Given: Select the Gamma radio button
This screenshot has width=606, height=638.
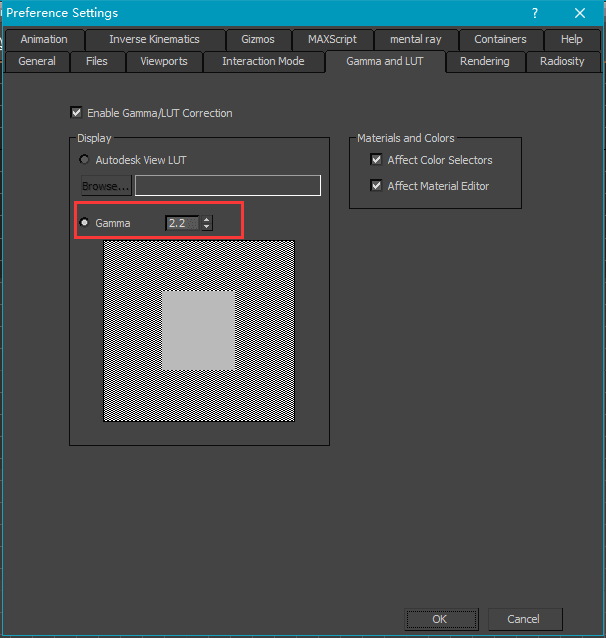Looking at the screenshot, I should point(84,223).
